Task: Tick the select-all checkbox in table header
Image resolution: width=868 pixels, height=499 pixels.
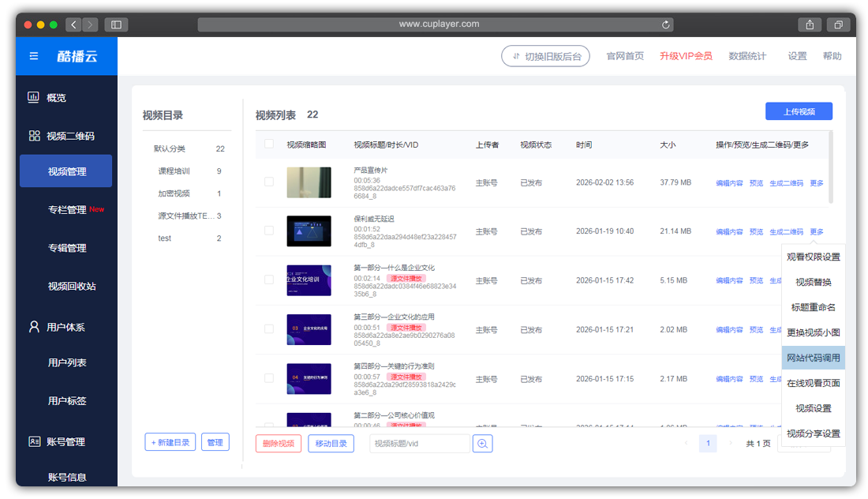Action: pyautogui.click(x=269, y=144)
